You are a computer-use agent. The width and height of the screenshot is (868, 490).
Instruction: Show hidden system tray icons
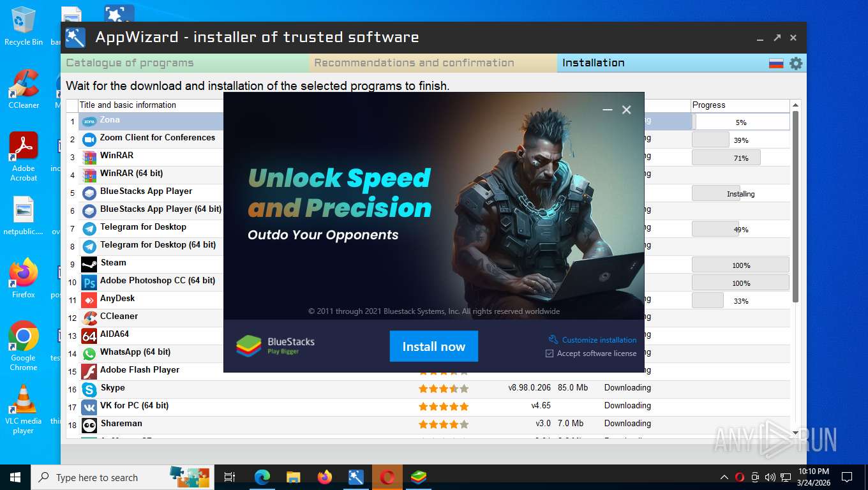[x=724, y=477]
